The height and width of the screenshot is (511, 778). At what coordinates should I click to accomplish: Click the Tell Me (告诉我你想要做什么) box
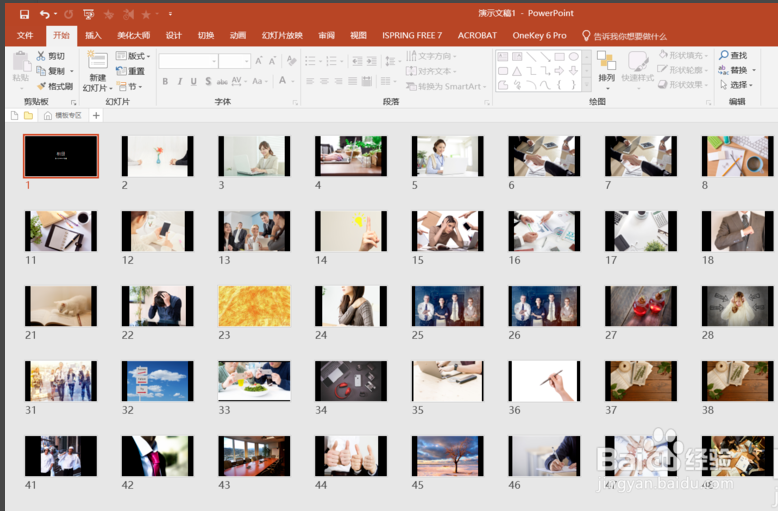click(x=624, y=36)
